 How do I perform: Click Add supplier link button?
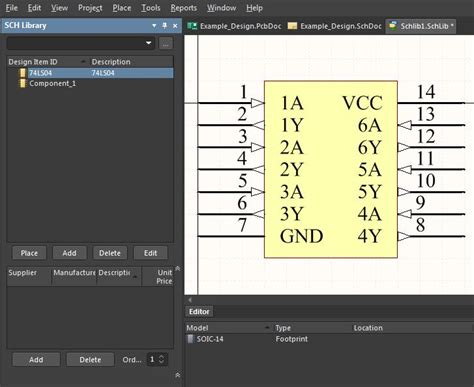click(36, 360)
